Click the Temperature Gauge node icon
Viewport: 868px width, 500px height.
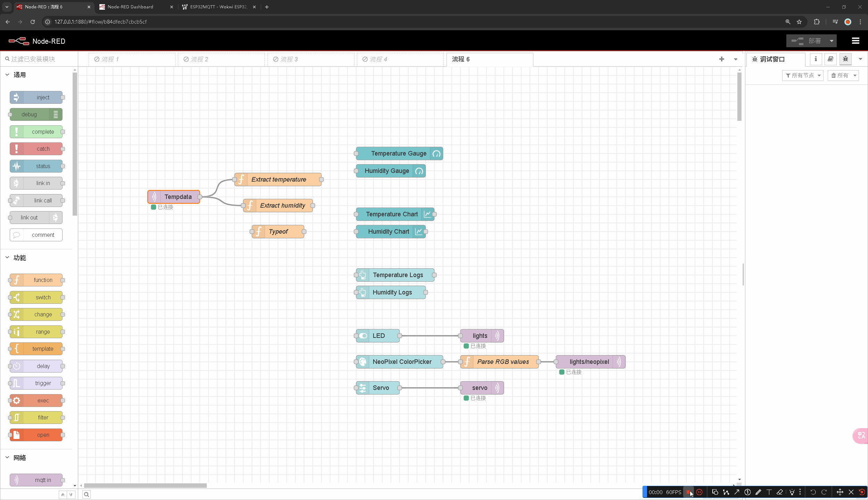tap(436, 153)
